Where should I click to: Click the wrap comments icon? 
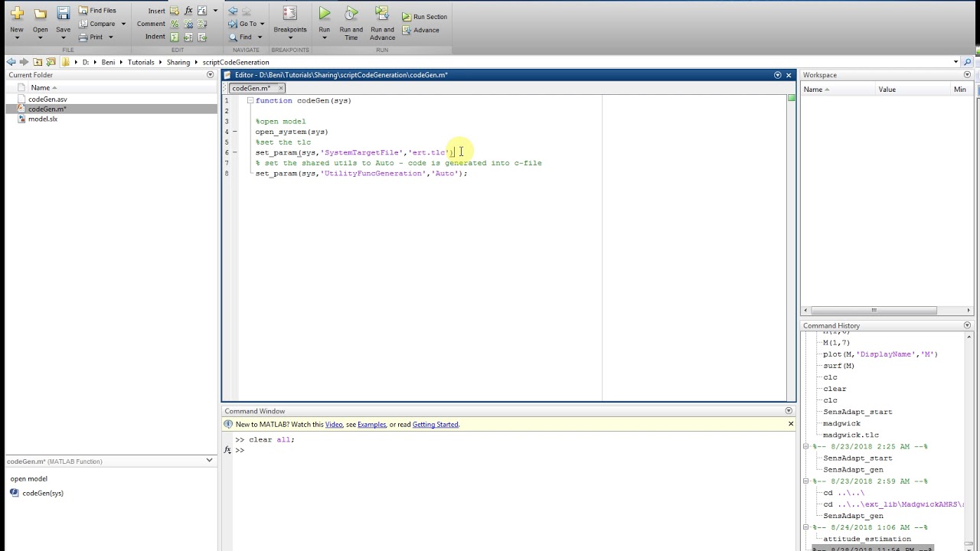pyautogui.click(x=202, y=24)
